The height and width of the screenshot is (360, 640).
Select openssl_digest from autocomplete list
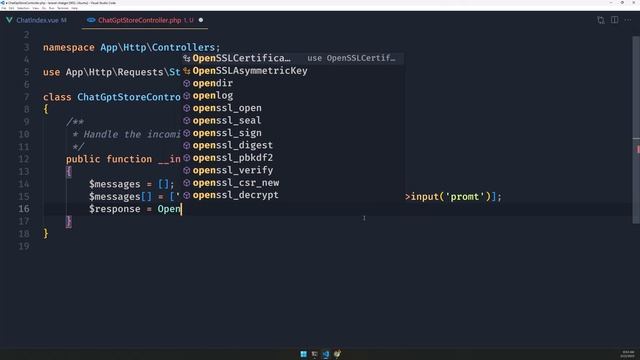point(293,145)
